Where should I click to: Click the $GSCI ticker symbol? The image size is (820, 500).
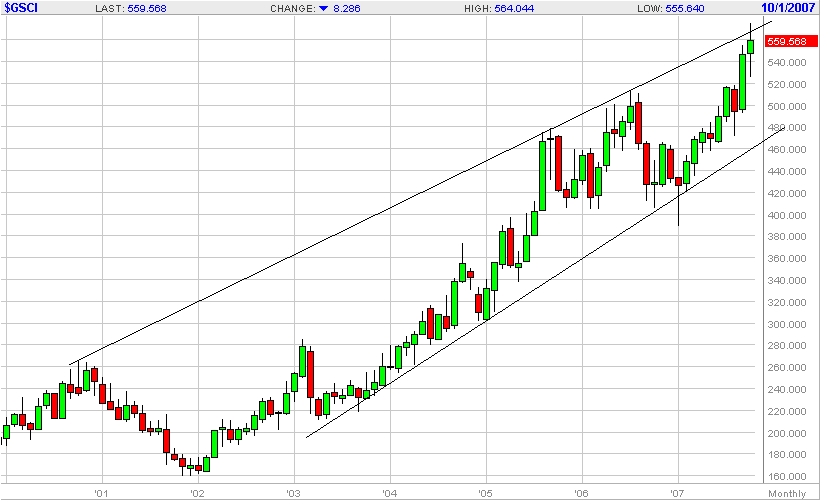pos(21,8)
